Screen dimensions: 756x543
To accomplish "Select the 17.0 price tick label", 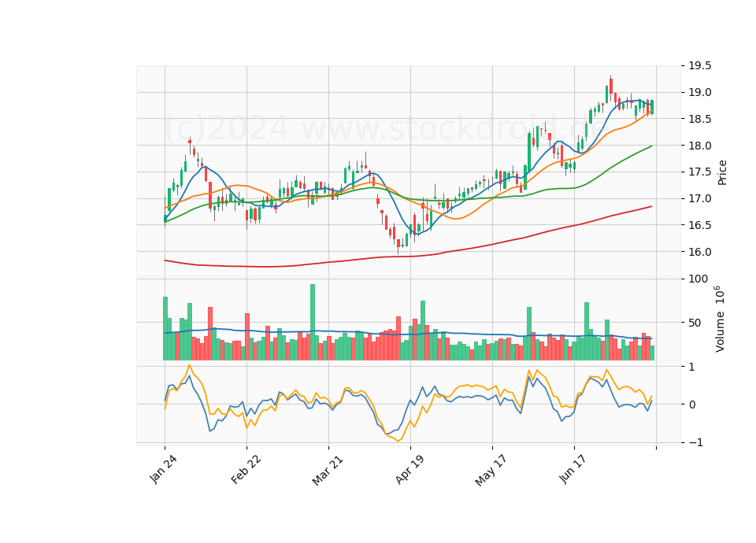I will click(x=699, y=198).
